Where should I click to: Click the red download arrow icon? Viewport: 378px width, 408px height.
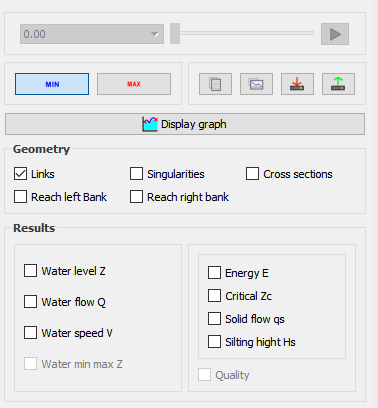tap(297, 84)
